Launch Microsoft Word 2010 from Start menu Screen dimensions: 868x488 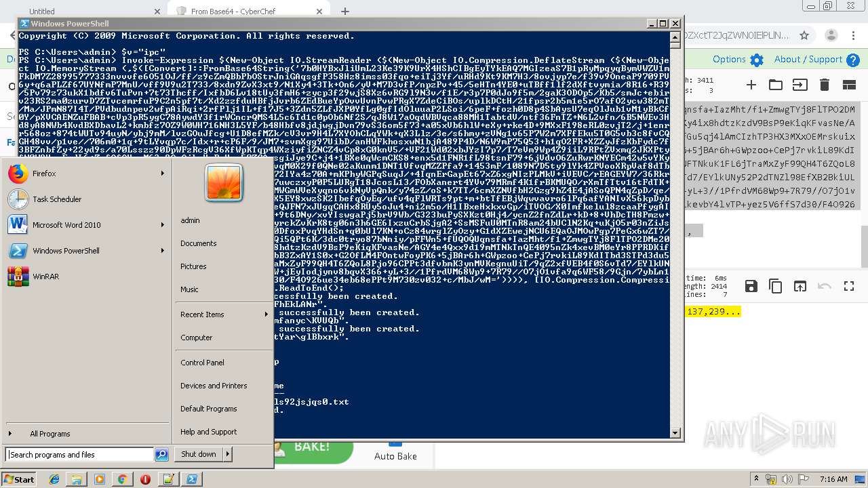(x=86, y=225)
